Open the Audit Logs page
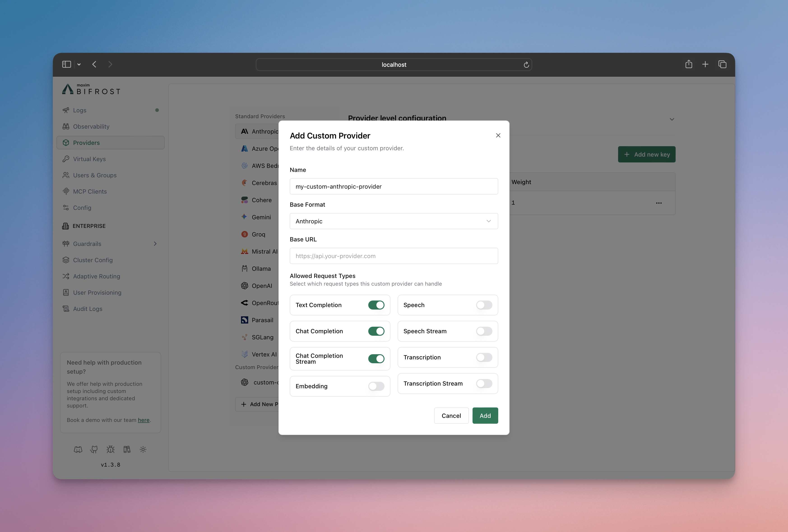Viewport: 788px width, 532px height. pos(87,309)
